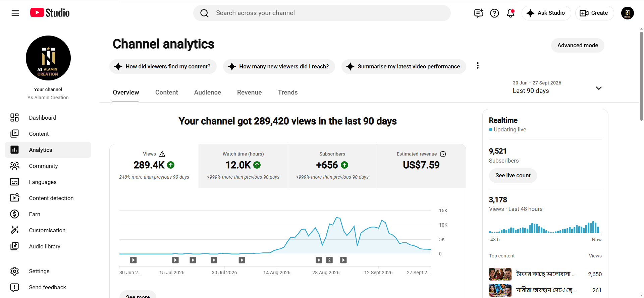The height and width of the screenshot is (298, 644).
Task: Open the three-dot more suggestions menu
Action: click(x=478, y=66)
